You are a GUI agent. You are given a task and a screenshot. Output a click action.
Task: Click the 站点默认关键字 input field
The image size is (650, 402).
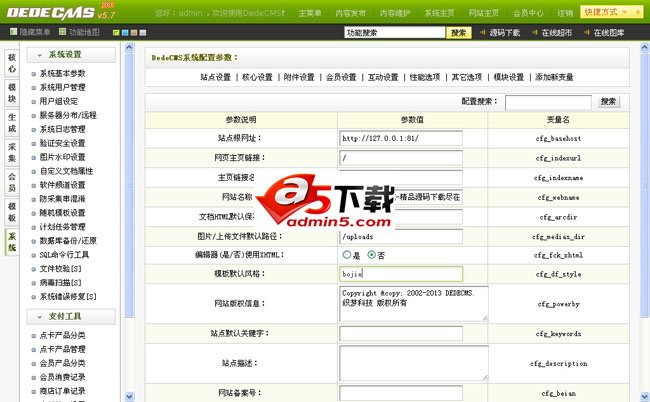[401, 333]
